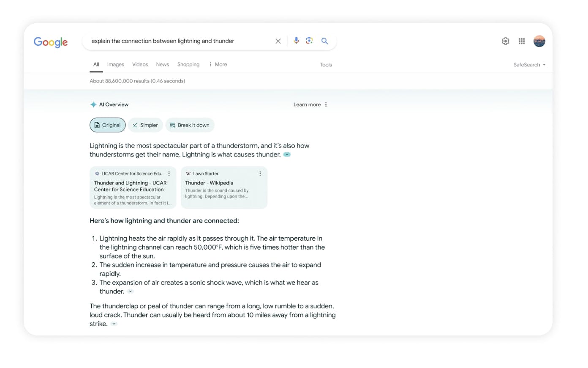The height and width of the screenshot is (368, 588).
Task: Click the magnifying glass search button
Action: (x=324, y=41)
